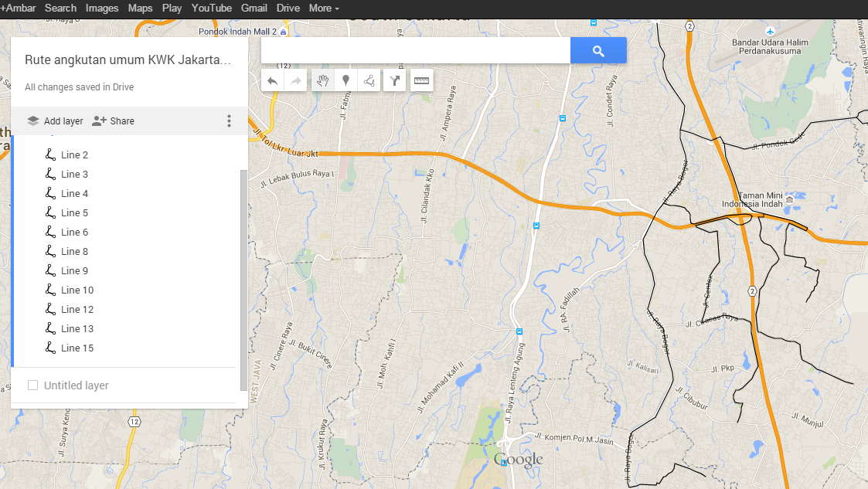Image resolution: width=868 pixels, height=489 pixels.
Task: Select the measure distance ruler tool
Action: (421, 81)
